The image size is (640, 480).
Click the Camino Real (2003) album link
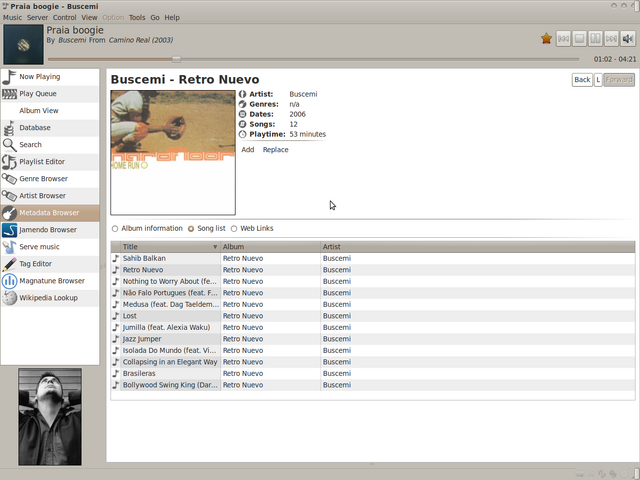(x=141, y=40)
